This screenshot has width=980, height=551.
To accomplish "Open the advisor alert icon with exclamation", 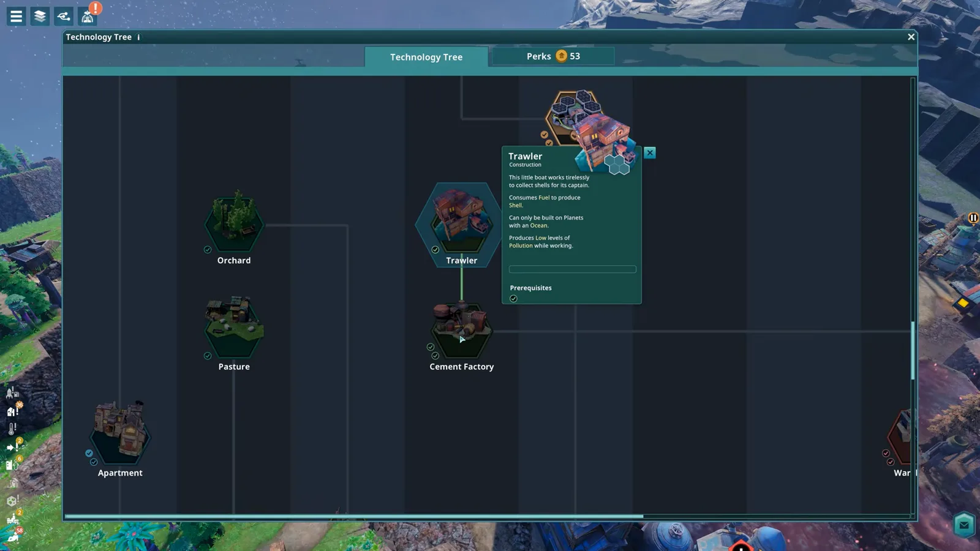I will coord(89,15).
